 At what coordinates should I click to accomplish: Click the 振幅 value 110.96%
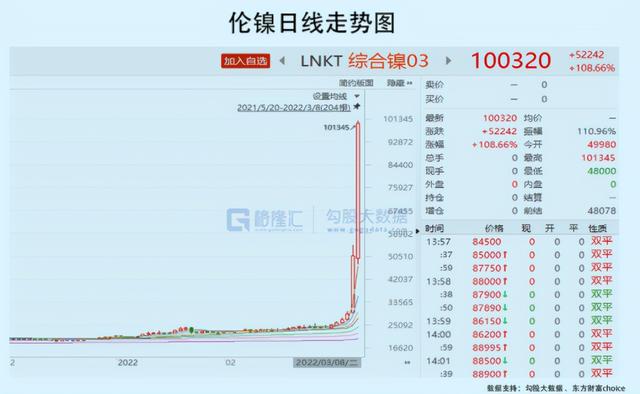tap(596, 131)
